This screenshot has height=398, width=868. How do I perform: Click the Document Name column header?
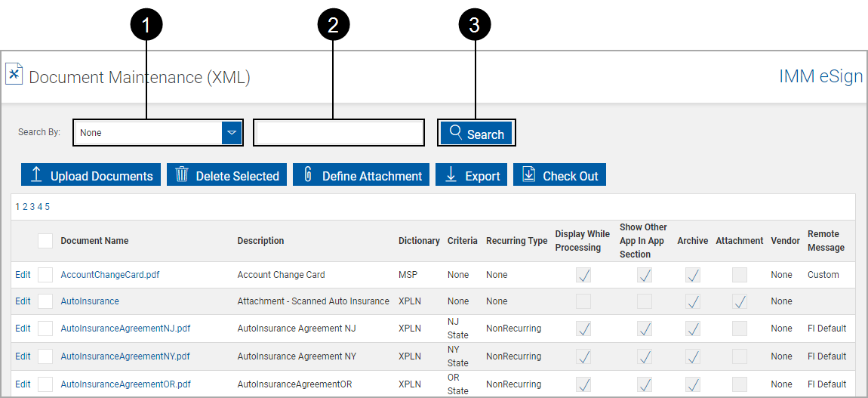94,241
